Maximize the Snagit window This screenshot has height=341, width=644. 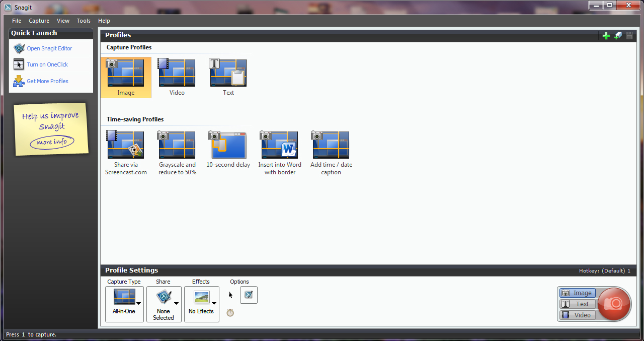pos(609,5)
